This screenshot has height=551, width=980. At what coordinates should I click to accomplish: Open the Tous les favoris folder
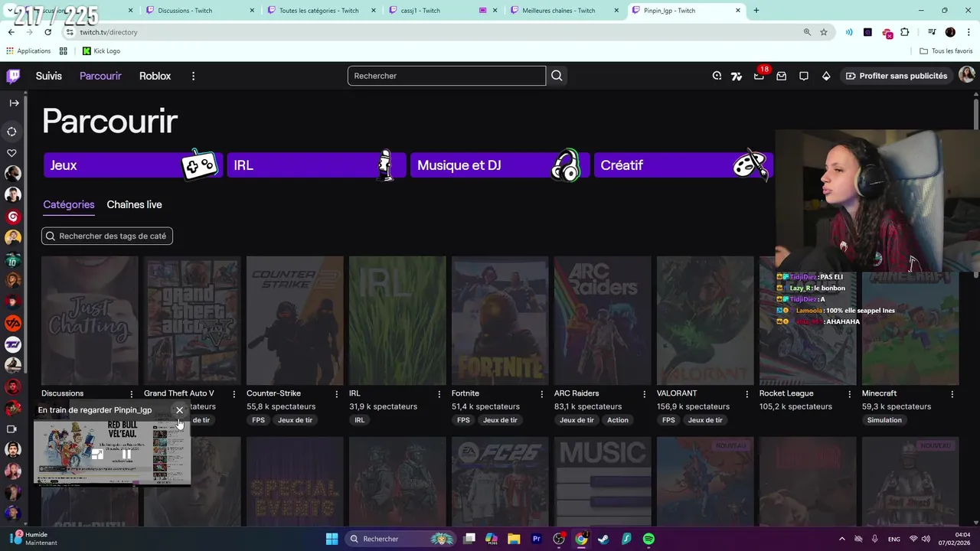[946, 51]
